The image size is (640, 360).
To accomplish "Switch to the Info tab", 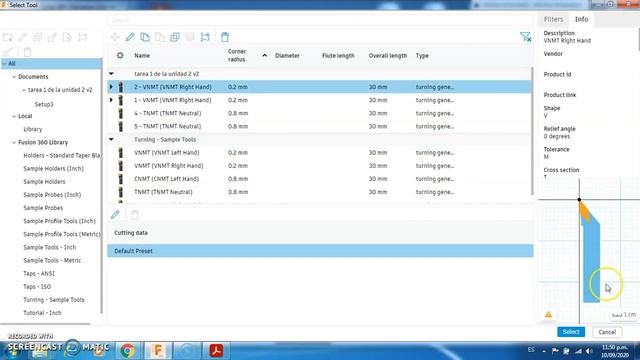I will 581,19.
